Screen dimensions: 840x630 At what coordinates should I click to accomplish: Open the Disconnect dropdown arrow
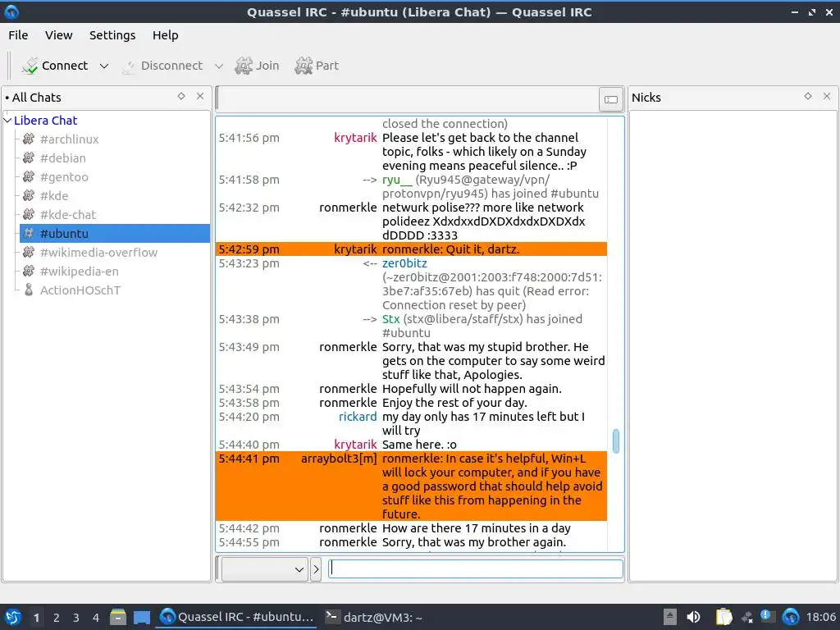click(218, 66)
